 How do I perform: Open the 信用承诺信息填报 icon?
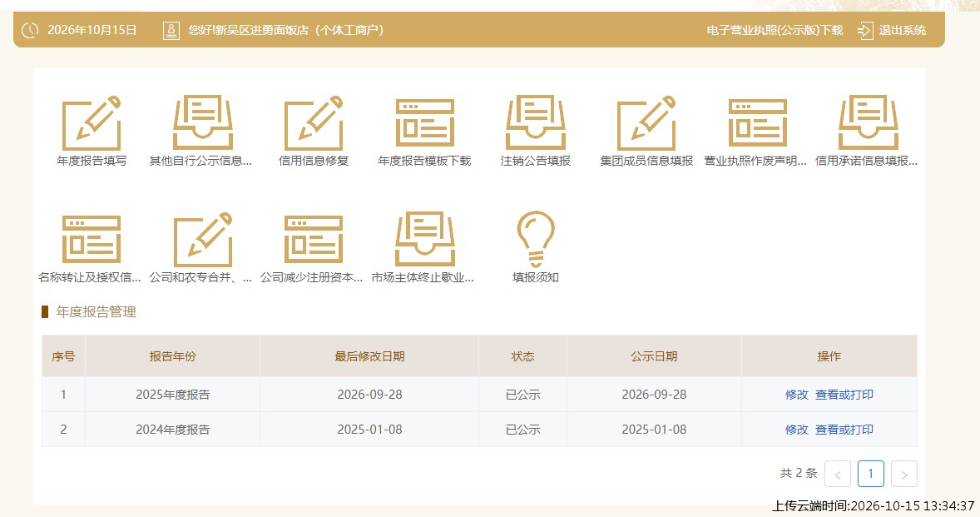point(869,122)
